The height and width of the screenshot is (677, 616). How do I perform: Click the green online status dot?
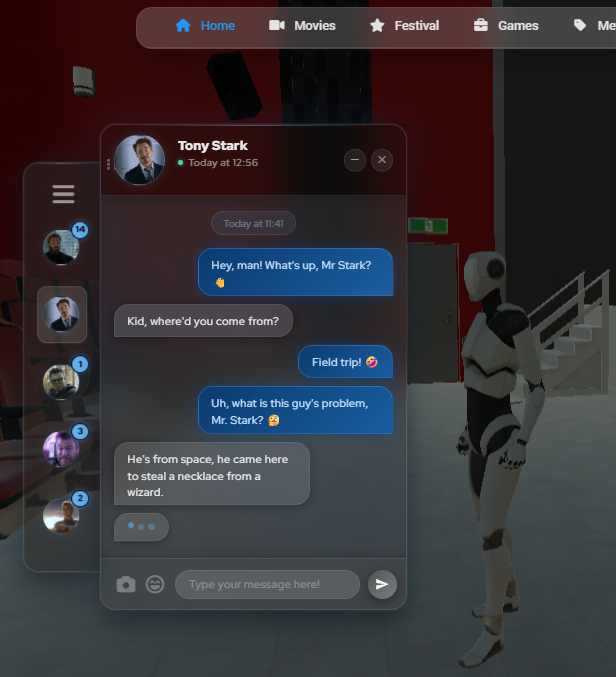tap(180, 163)
